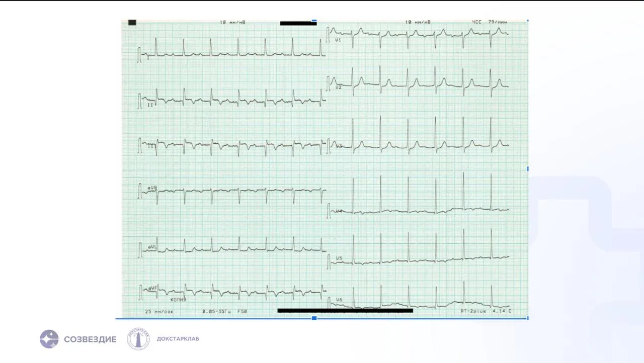This screenshot has height=363, width=644.
Task: Click the bottom-center resize handle of the ECG image
Action: click(314, 318)
